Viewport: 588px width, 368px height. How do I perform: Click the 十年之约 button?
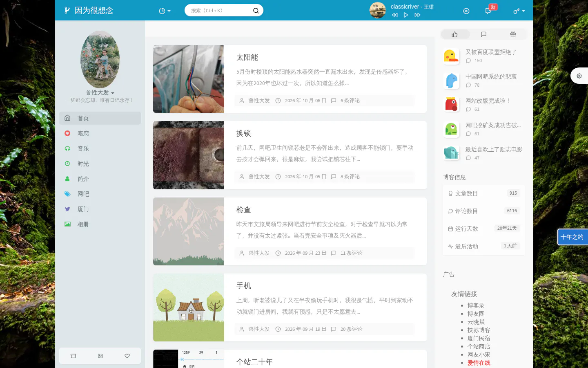coord(572,237)
